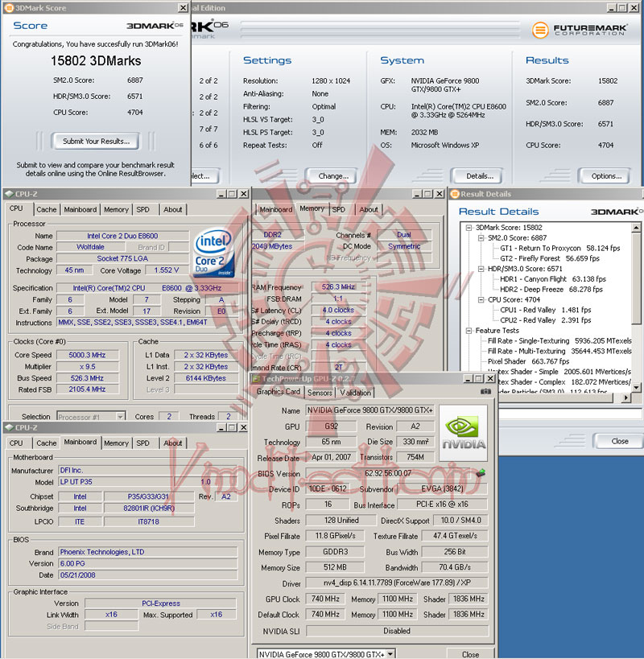Collapse the 3DMark Score: 15802 tree node
The image size is (644, 659).
pyautogui.click(x=469, y=228)
